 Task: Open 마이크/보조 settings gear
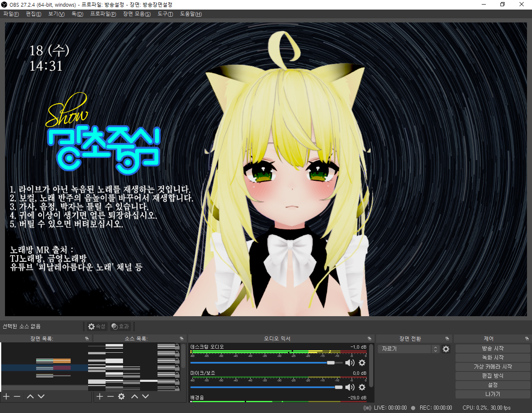coord(362,387)
